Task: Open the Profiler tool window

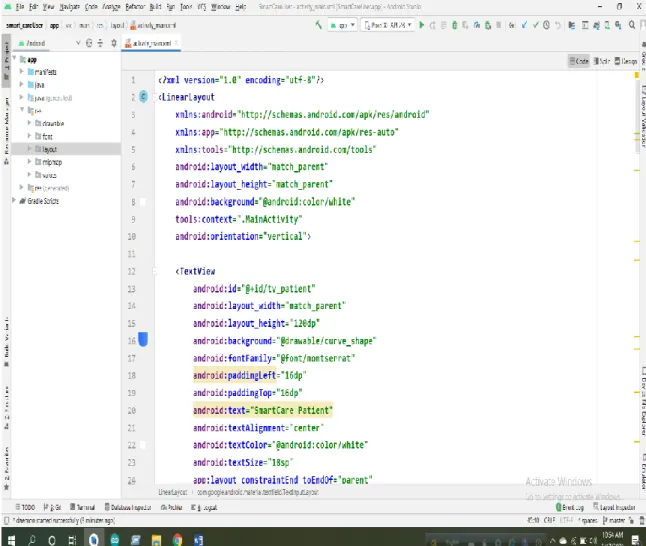Action: (171, 507)
